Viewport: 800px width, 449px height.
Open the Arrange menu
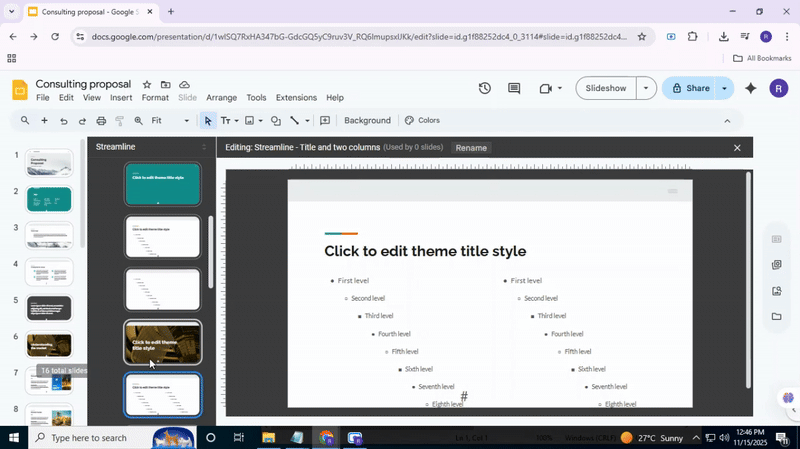click(x=221, y=98)
